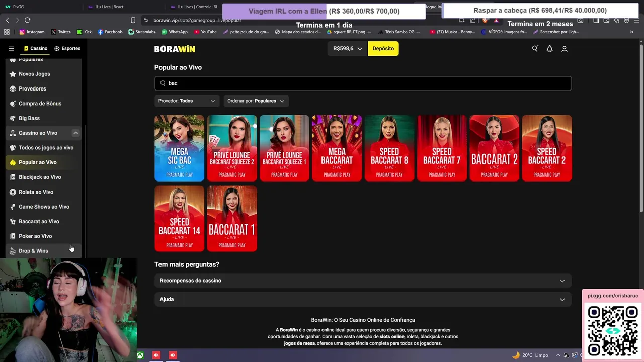
Task: Select Provedores in sidebar
Action: coord(44,88)
